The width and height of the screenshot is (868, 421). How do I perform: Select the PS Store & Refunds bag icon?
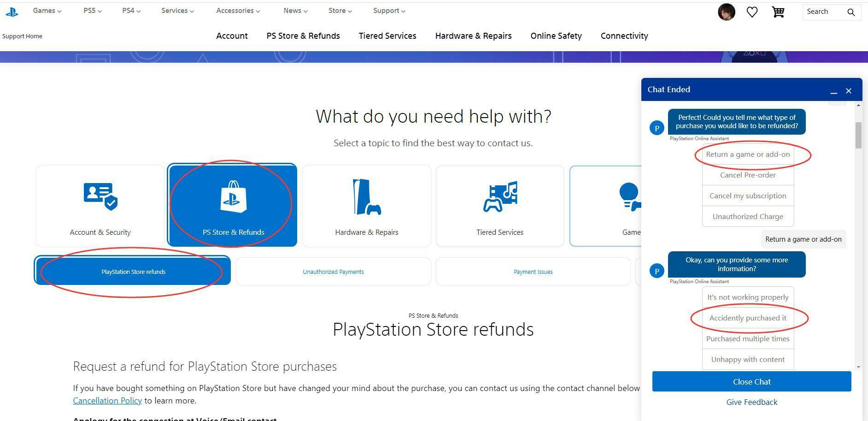[233, 196]
